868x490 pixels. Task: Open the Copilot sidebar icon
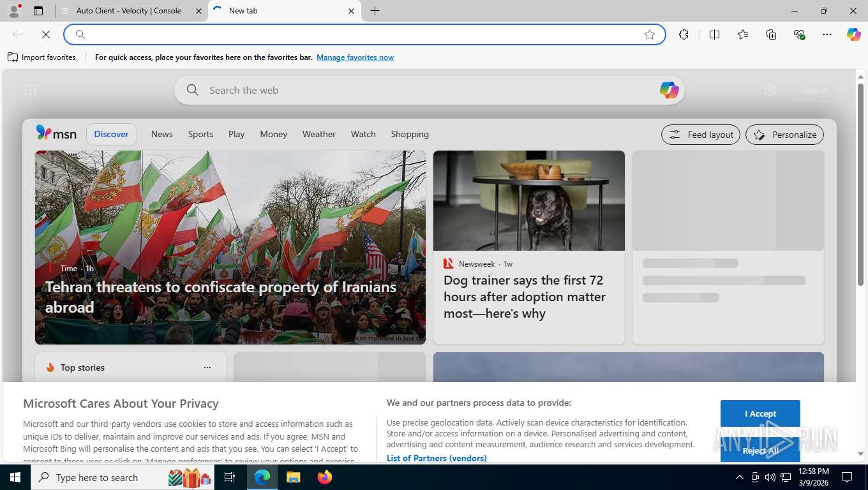(854, 34)
